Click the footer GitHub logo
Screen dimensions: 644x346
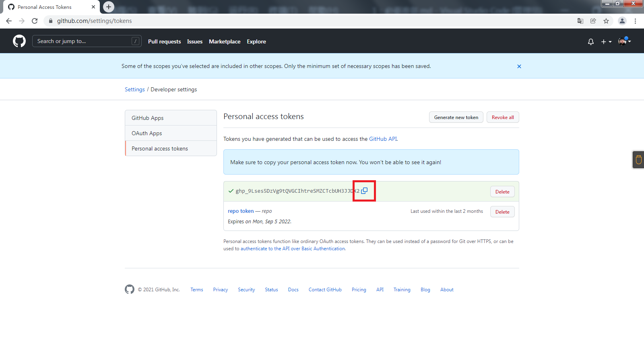(130, 289)
